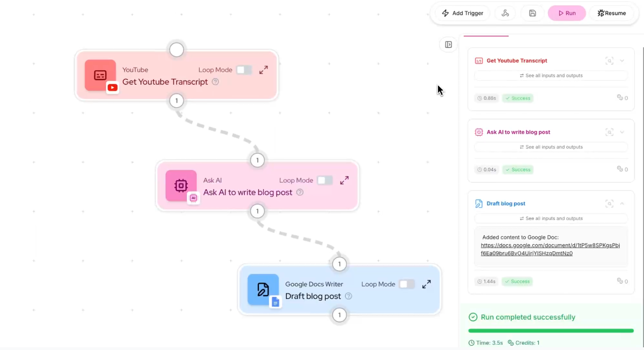Focus on Get Youtube Transcript step icon
Screen dimensions: 644x350
[x=609, y=61]
